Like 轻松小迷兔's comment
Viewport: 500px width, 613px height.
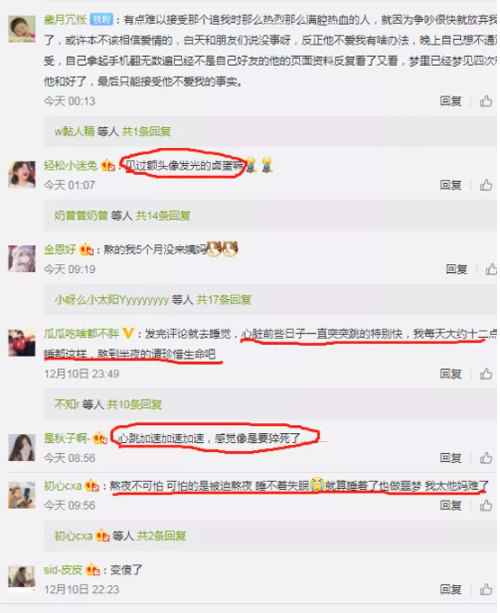(x=486, y=185)
